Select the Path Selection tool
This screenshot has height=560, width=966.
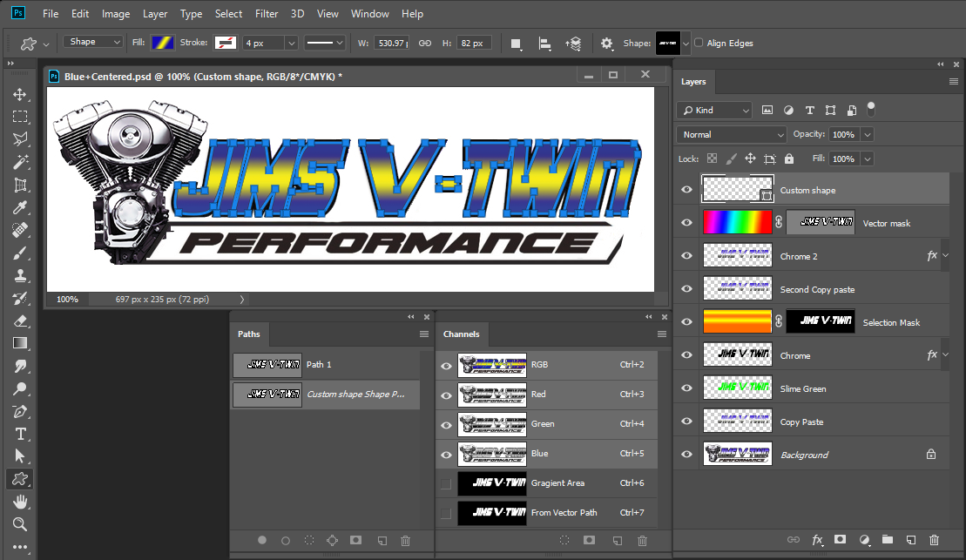[19, 456]
